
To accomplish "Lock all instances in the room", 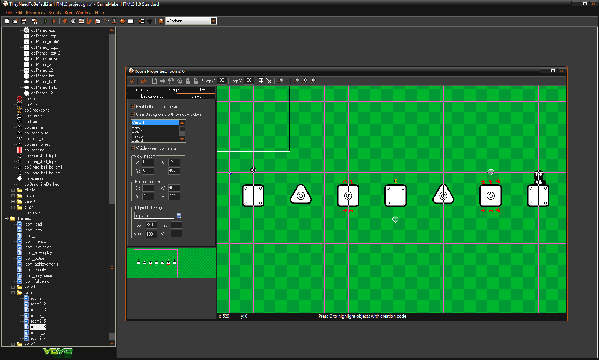I will pos(188,81).
